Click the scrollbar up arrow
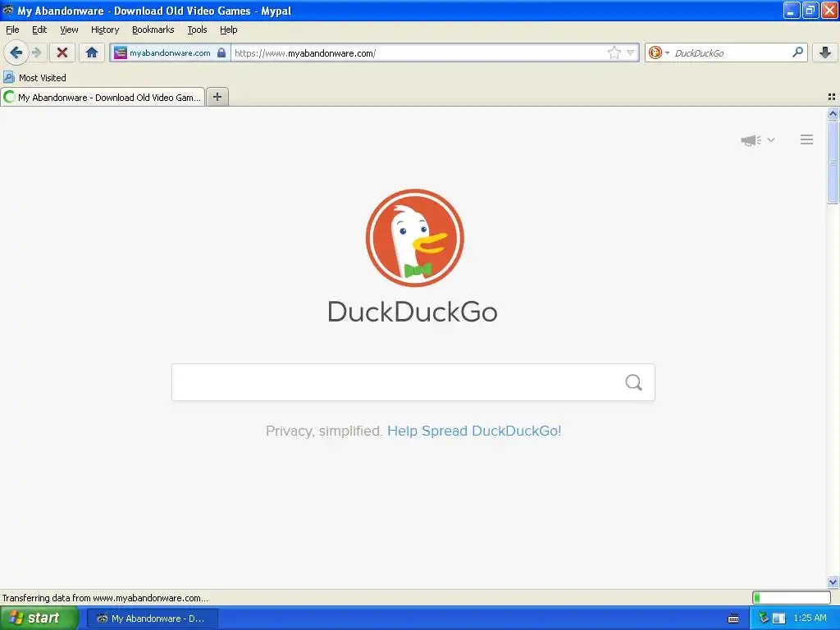Screen dimensions: 840x630 click(833, 113)
